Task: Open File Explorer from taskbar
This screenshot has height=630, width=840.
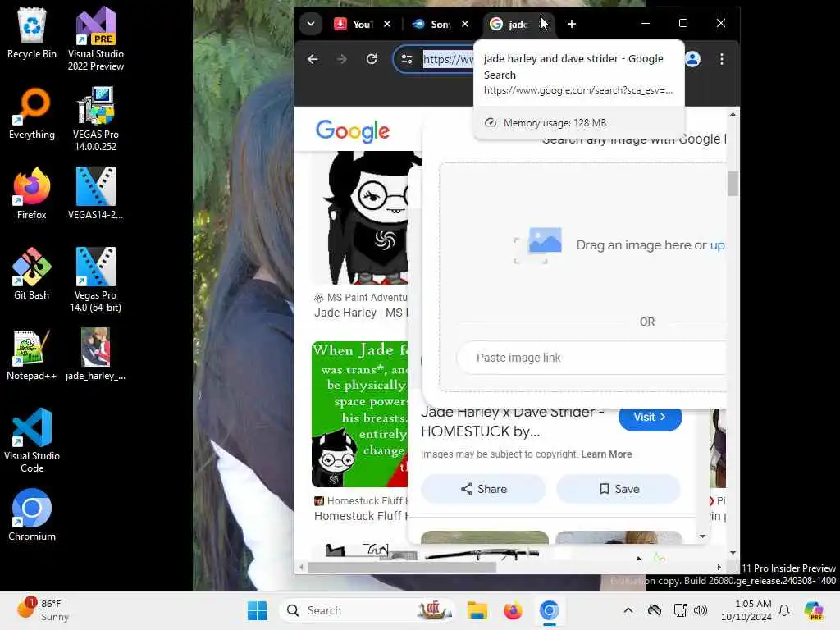Action: coord(477,610)
